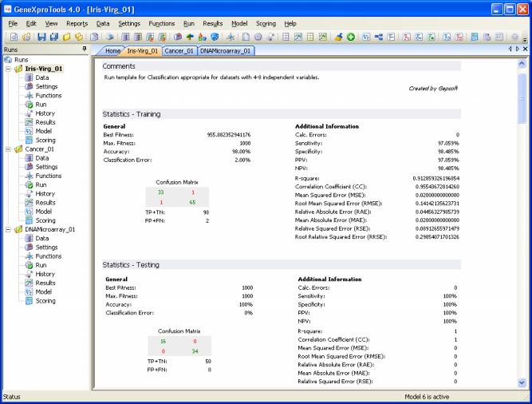Select Results under Cancer_01
Screen dimensions: 532x404
coord(45,203)
